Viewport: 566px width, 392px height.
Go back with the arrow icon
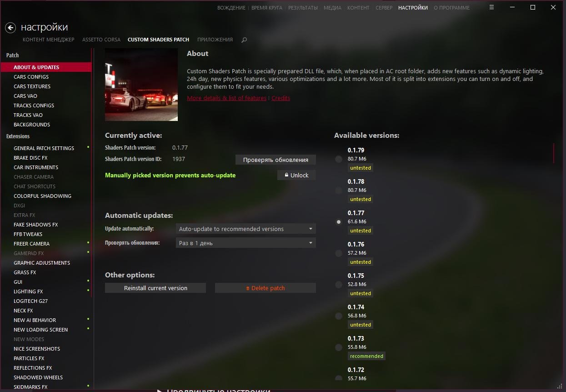pos(10,28)
